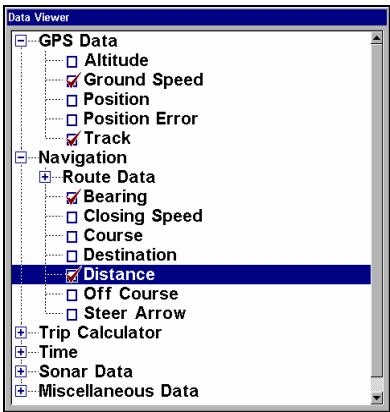Check the Off Course checkbox

click(72, 295)
